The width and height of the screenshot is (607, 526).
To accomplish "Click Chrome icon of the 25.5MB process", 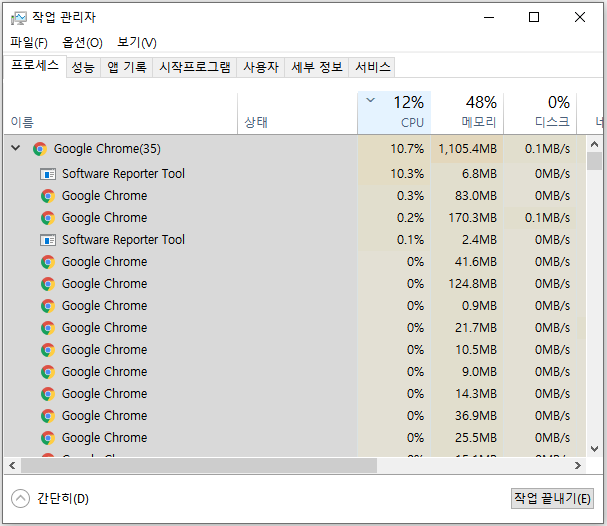I will pos(48,438).
